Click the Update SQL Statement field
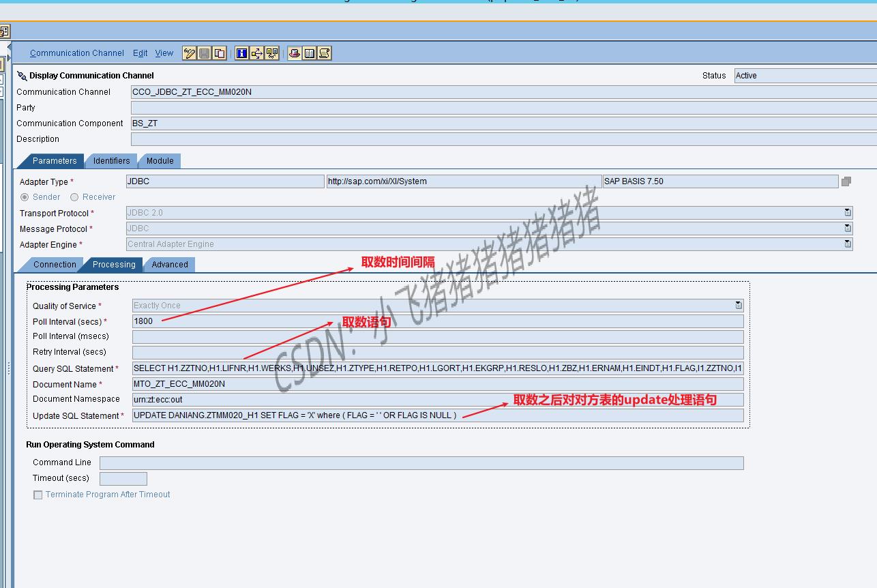Screen dimensions: 877x588 click(438, 415)
